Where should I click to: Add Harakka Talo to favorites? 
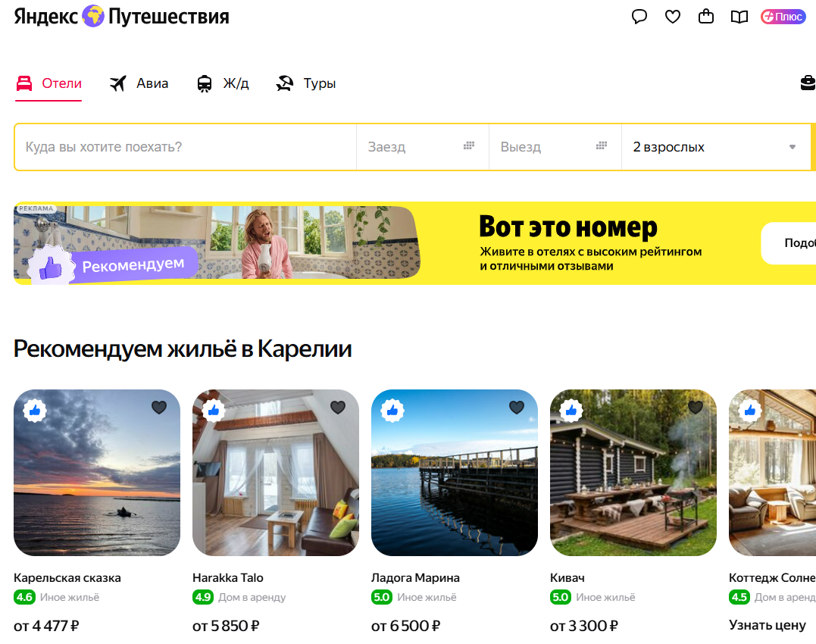(x=338, y=408)
